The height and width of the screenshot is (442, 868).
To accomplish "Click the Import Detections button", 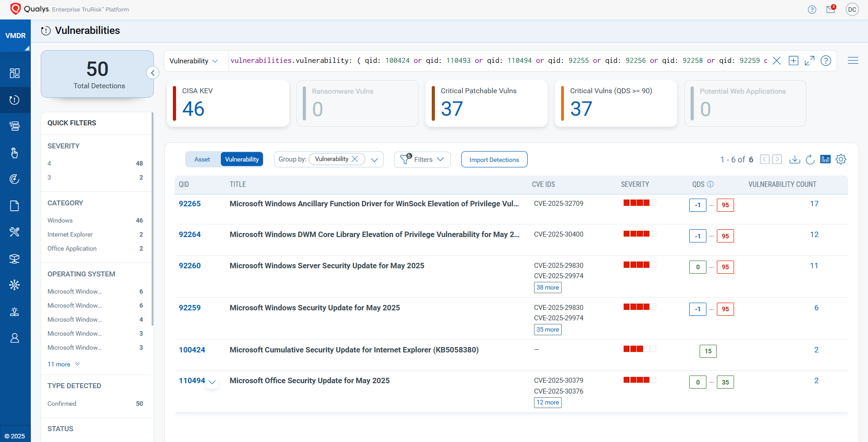I will 494,159.
